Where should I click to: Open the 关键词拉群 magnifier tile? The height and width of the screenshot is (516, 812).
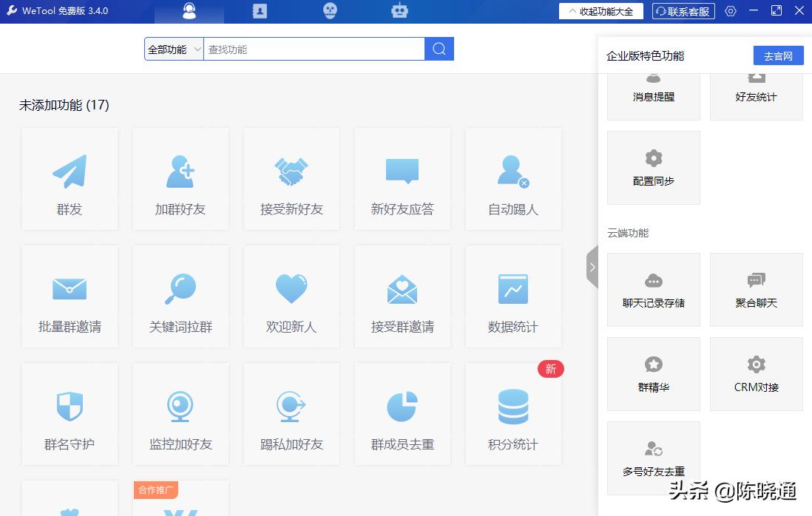(180, 296)
